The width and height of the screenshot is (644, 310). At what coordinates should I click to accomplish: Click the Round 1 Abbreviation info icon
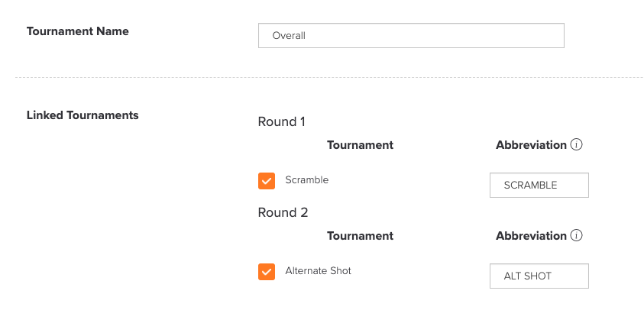576,145
